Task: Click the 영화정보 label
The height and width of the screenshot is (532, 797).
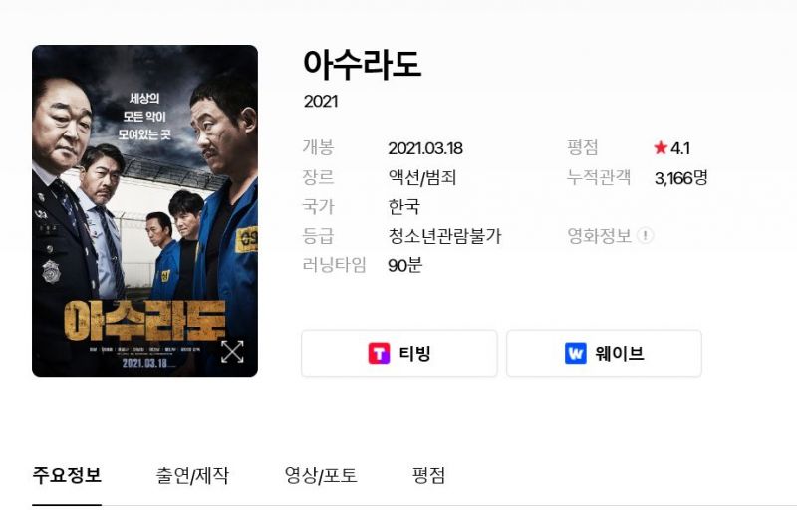Action: click(599, 236)
